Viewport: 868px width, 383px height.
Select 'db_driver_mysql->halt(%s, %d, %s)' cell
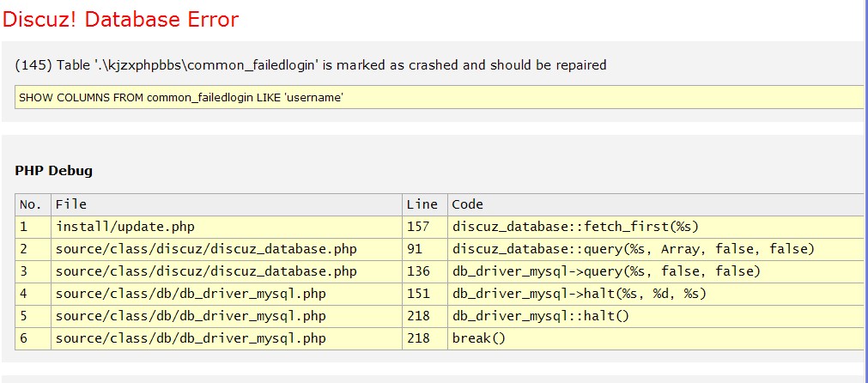[x=656, y=294]
